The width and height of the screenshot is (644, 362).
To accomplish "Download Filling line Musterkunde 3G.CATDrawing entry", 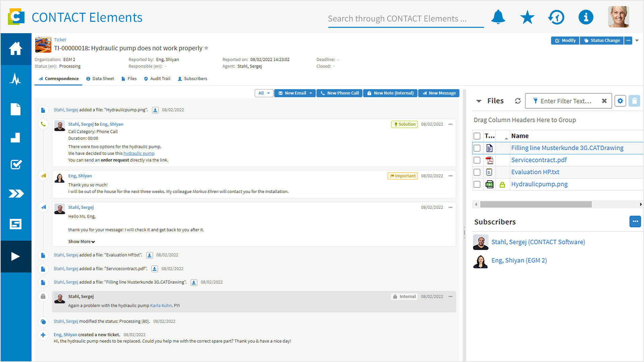I will coord(194,282).
